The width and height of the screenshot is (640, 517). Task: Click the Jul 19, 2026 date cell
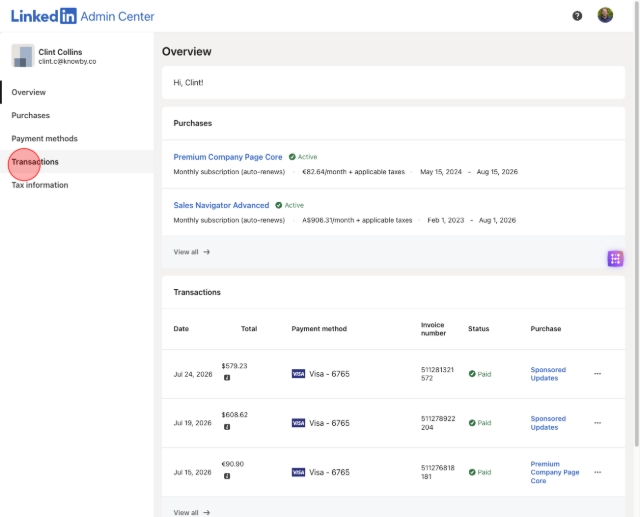193,423
